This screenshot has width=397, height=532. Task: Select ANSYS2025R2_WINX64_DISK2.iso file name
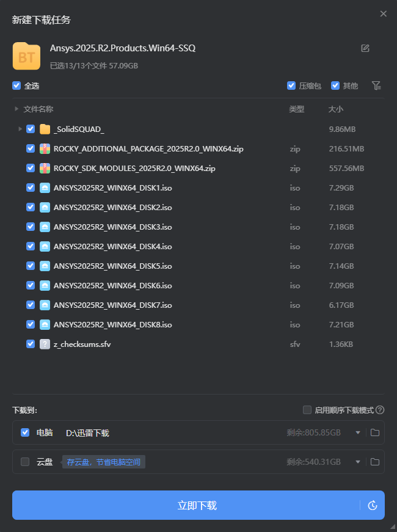coord(112,207)
